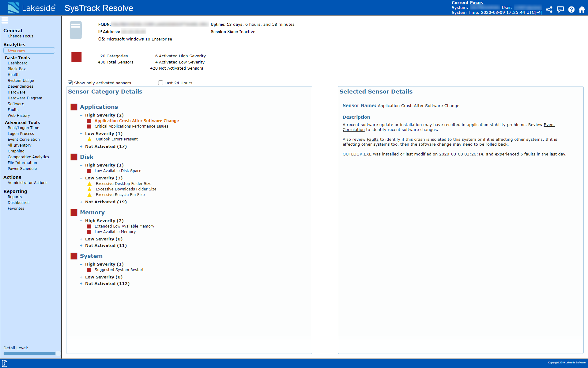
Task: Enable the Last 24 Hours checkbox
Action: tap(160, 83)
